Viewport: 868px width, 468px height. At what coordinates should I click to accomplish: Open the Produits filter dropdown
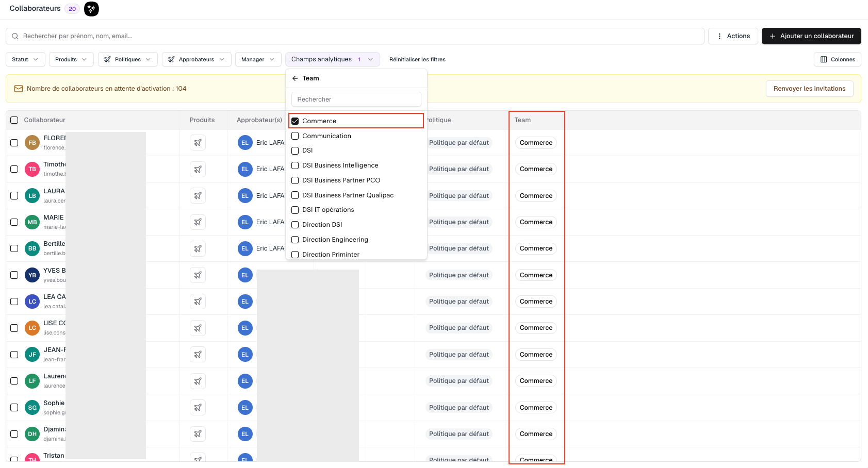point(71,59)
